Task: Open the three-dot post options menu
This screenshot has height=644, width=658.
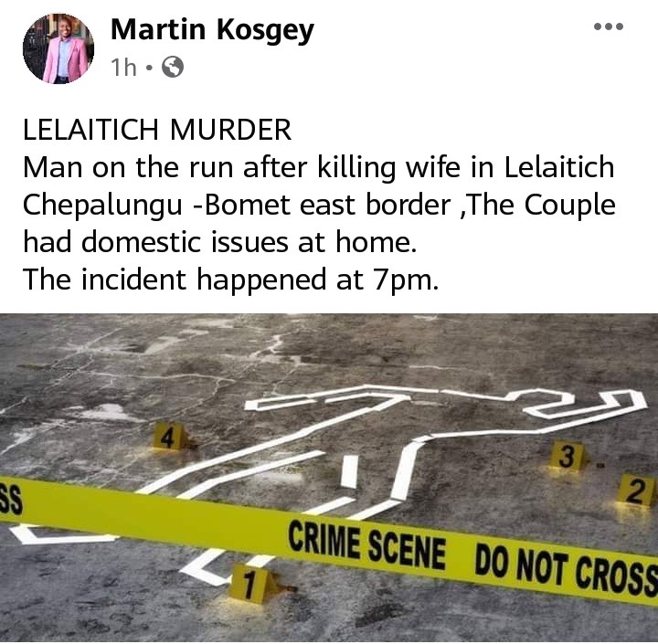Action: [609, 26]
